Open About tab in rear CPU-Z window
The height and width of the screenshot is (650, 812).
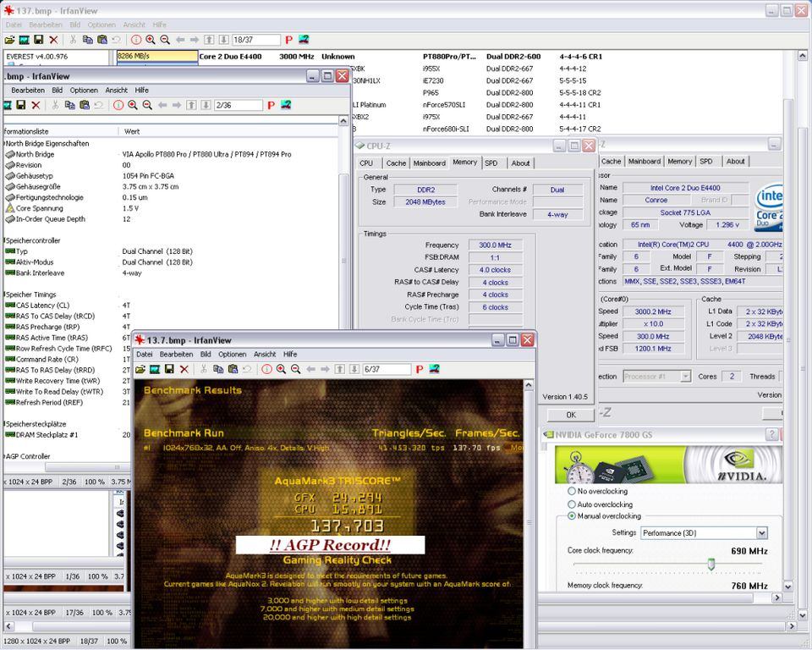click(735, 161)
